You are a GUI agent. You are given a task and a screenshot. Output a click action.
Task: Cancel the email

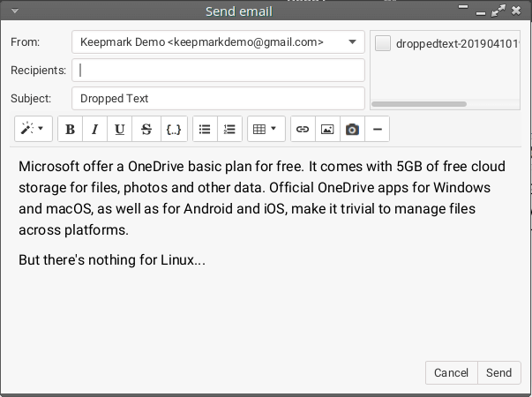click(x=451, y=373)
